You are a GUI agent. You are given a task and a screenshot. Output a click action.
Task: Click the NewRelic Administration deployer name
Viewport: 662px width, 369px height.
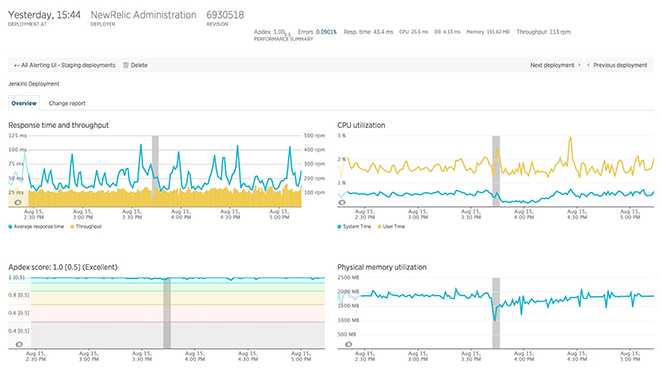(x=144, y=15)
